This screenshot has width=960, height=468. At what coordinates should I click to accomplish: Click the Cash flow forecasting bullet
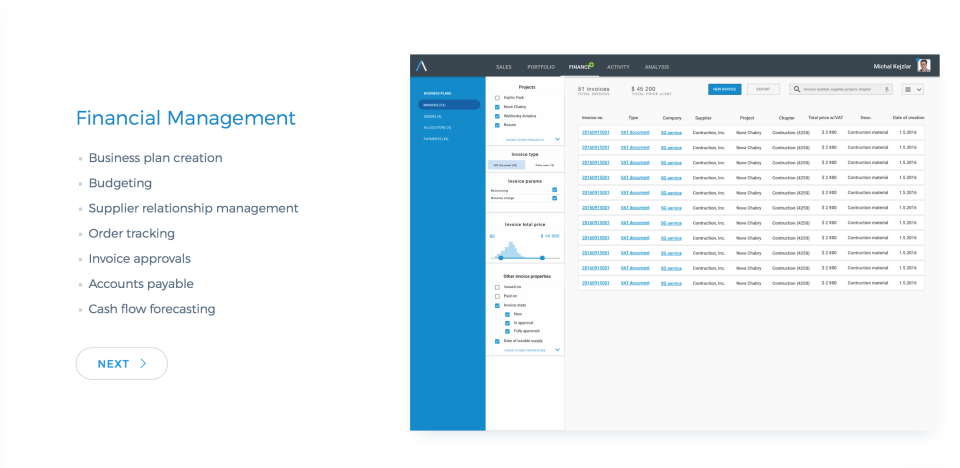(152, 309)
